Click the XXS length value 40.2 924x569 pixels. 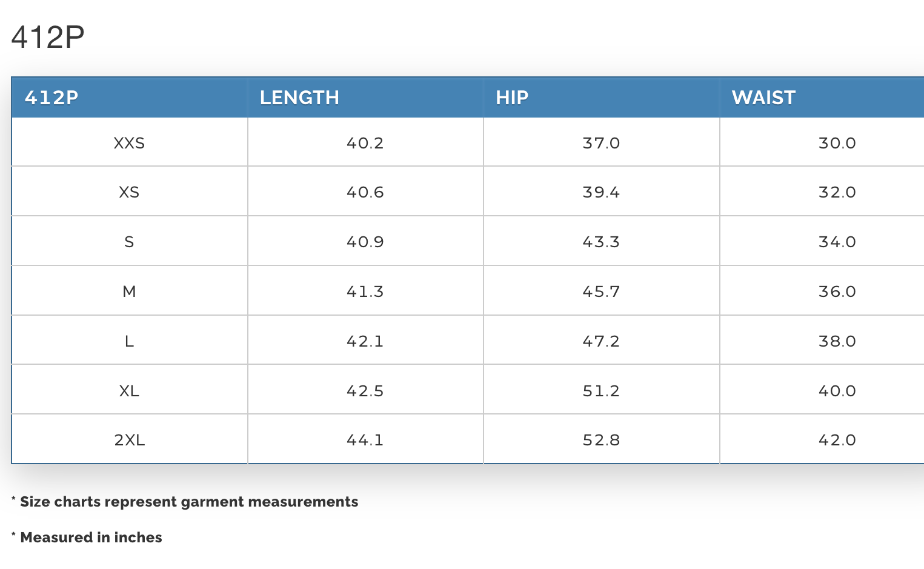365,143
